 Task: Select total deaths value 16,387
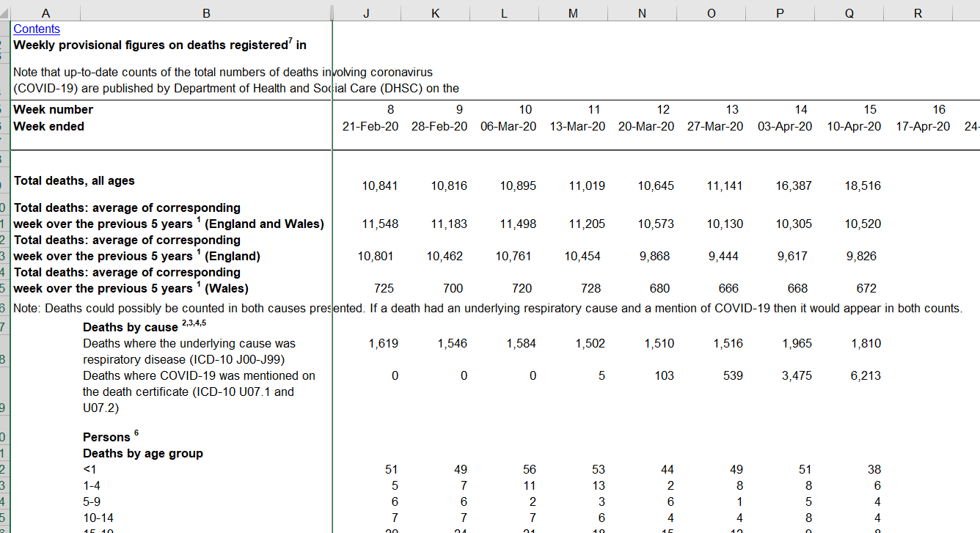[794, 186]
